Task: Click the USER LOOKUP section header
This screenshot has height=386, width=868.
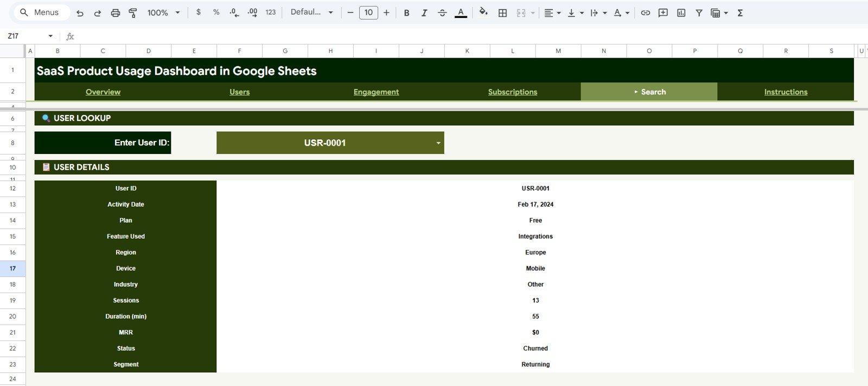Action: click(x=444, y=118)
